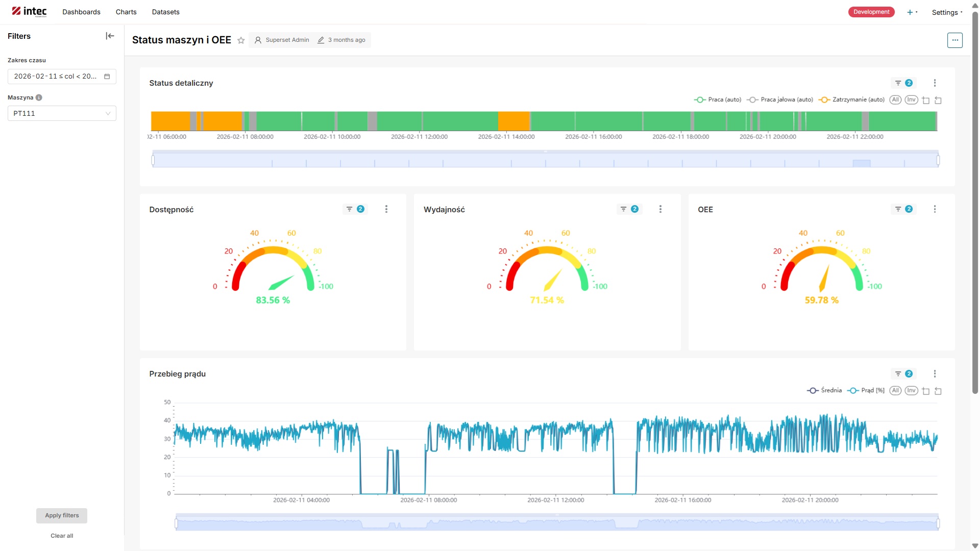Toggle Prąd [%] legend series
The image size is (980, 551).
[x=866, y=390]
